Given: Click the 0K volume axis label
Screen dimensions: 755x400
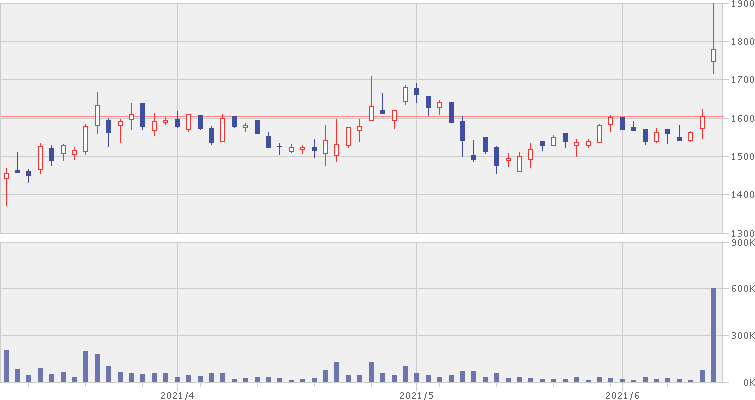Looking at the screenshot, I should [746, 382].
